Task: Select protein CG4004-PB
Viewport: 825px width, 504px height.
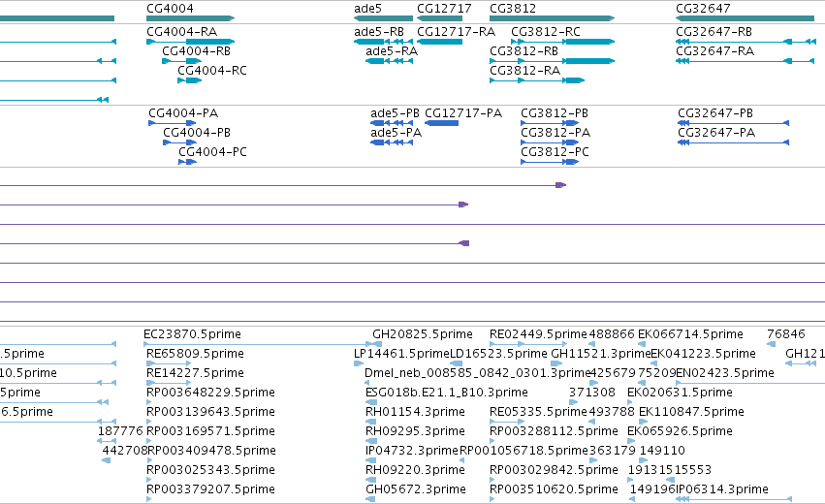Action: (x=197, y=133)
